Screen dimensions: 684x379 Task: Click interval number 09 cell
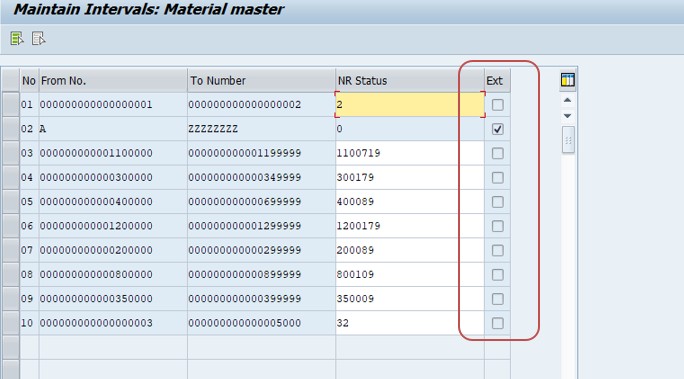click(29, 299)
